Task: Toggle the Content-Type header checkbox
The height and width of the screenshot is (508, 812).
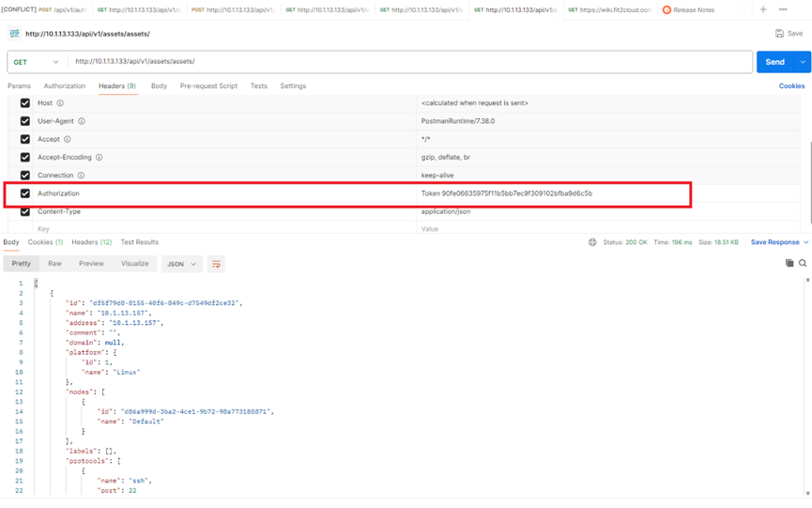Action: coord(25,211)
